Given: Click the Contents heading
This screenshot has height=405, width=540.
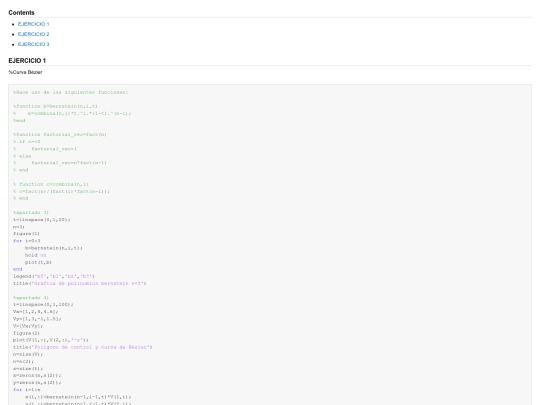Looking at the screenshot, I should tap(21, 13).
